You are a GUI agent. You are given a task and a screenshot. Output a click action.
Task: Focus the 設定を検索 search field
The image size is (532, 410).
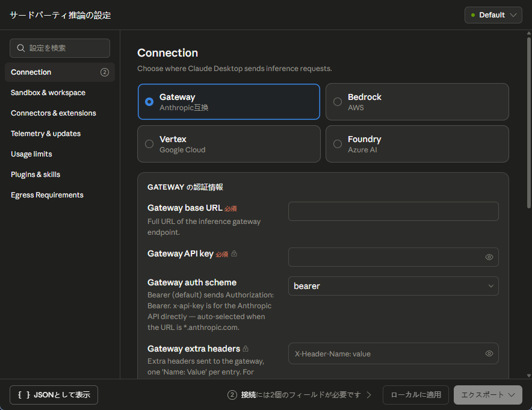[60, 48]
